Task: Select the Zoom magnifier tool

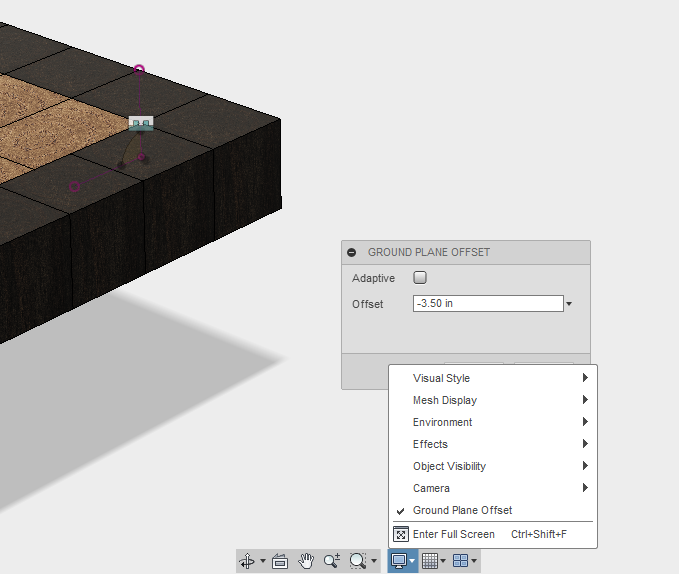Action: point(332,561)
